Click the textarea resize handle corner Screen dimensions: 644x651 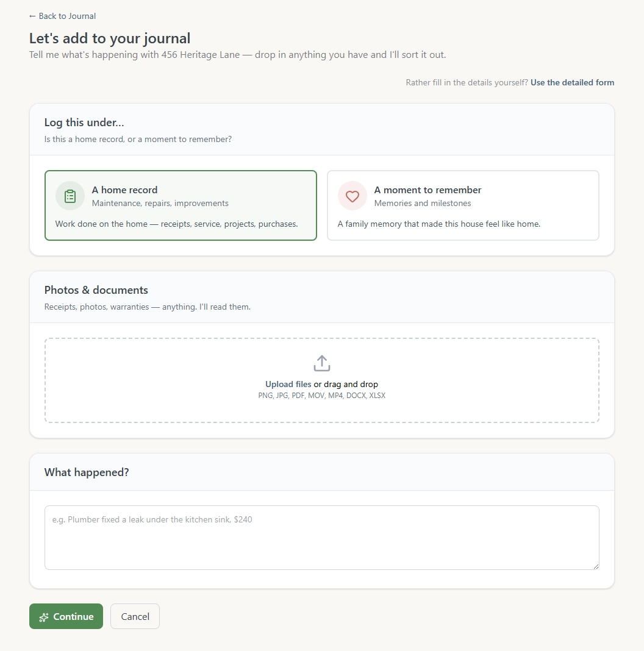tap(596, 566)
